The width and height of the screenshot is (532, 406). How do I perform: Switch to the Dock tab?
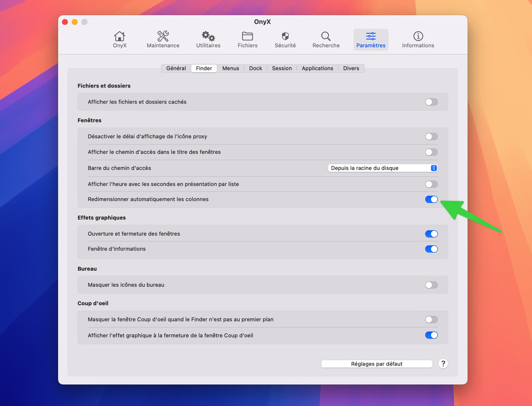tap(255, 68)
